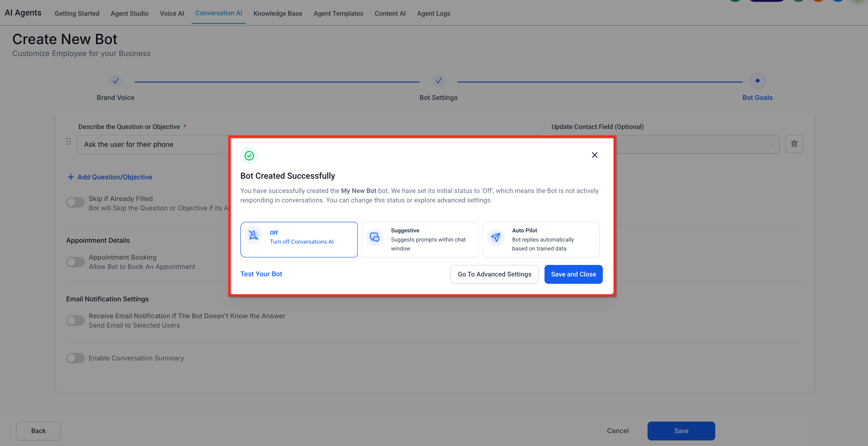Close the Bot Created Successfully dialog

point(594,155)
